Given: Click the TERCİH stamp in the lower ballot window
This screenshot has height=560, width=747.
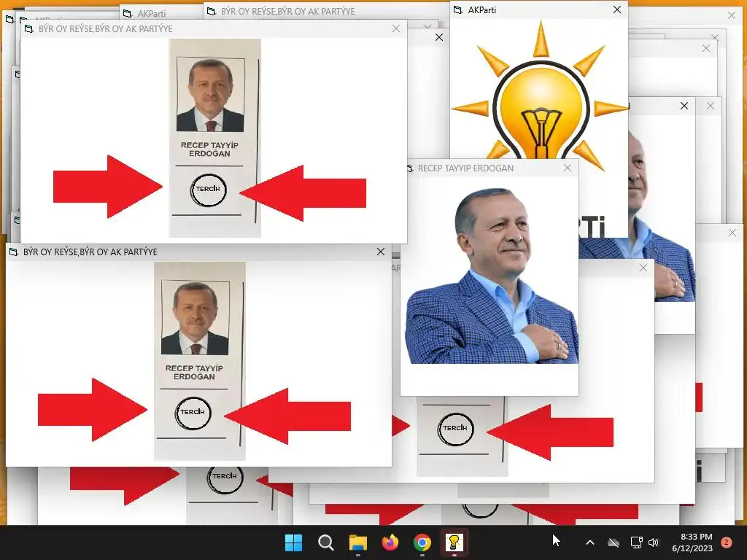Looking at the screenshot, I should click(193, 413).
